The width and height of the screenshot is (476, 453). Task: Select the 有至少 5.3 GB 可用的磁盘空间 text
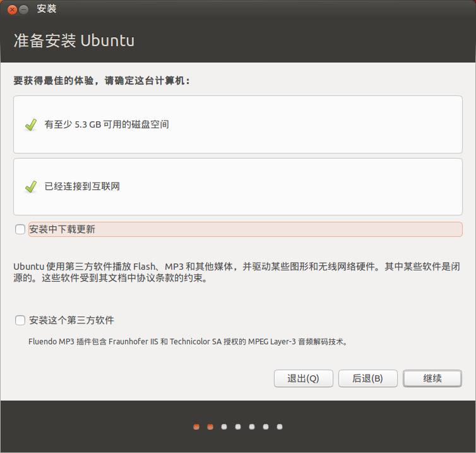(x=107, y=124)
